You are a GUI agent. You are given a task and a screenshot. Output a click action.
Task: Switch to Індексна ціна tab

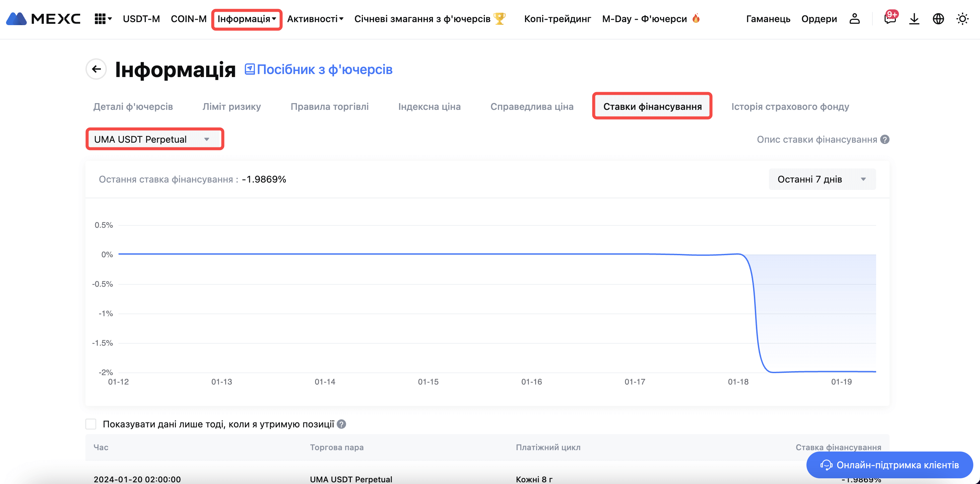(429, 107)
